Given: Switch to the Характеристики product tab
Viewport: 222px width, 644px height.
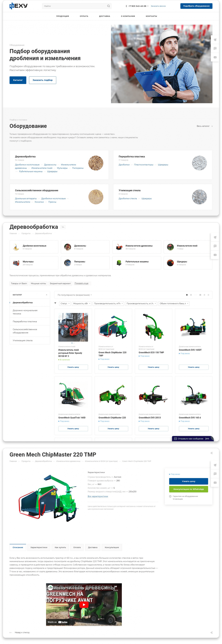Looking at the screenshot, I should pyautogui.click(x=39, y=547).
